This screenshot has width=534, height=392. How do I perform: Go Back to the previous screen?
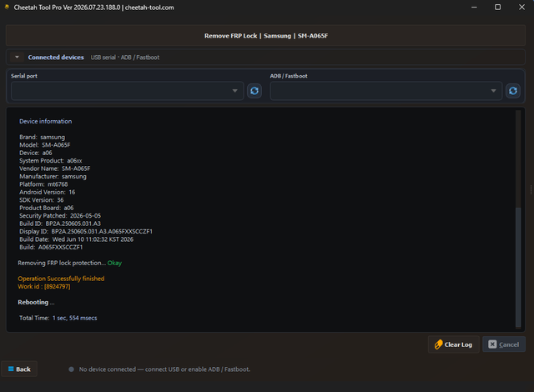[19, 369]
